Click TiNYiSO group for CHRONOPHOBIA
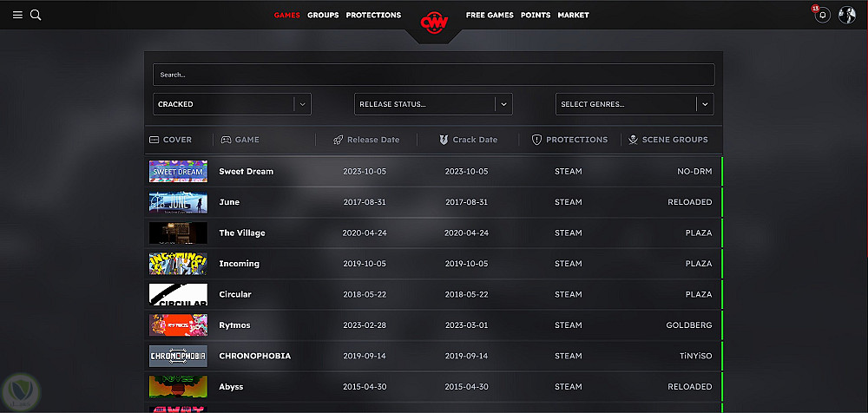 click(x=696, y=356)
